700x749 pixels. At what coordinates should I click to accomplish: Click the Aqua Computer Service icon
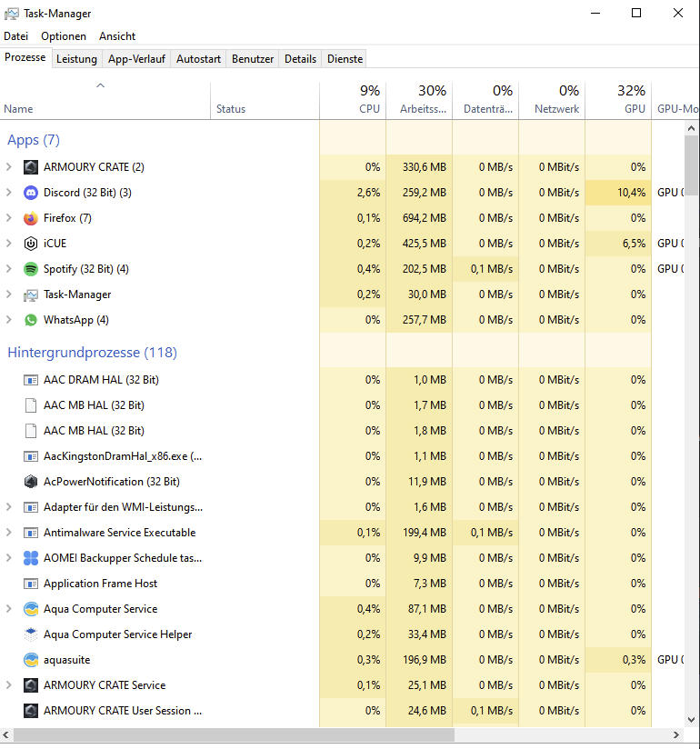click(x=31, y=609)
